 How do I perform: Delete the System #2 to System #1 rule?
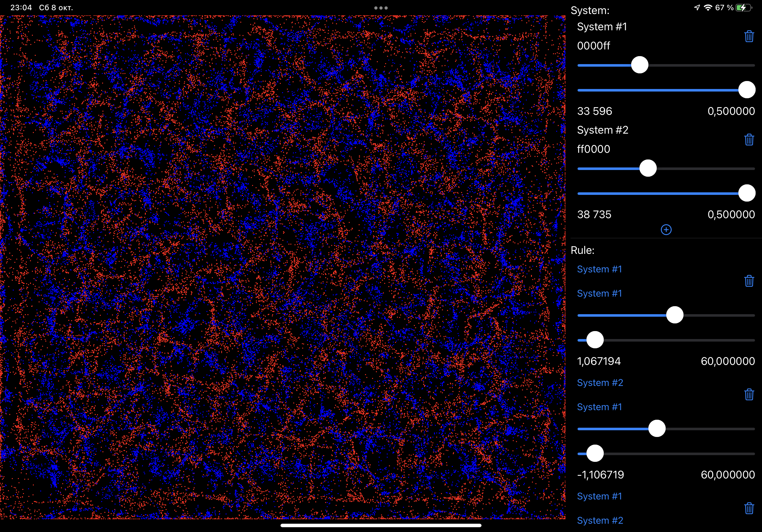[x=749, y=395]
